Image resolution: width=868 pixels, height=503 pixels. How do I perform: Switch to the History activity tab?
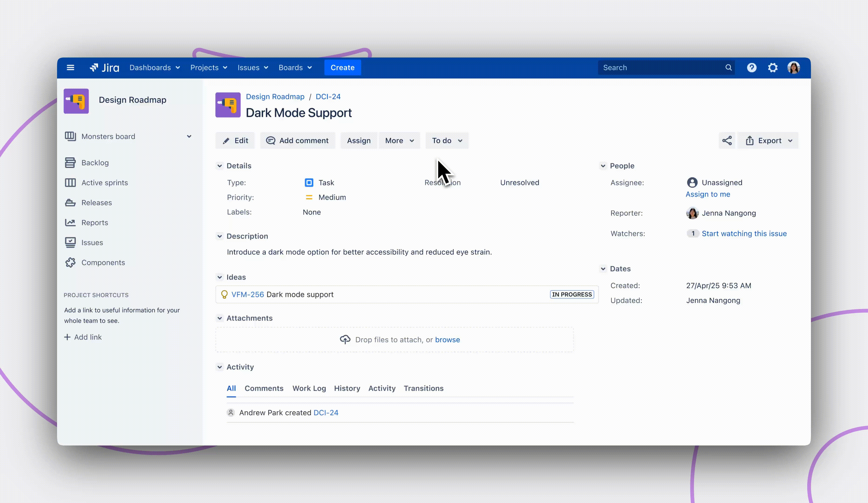pos(347,388)
